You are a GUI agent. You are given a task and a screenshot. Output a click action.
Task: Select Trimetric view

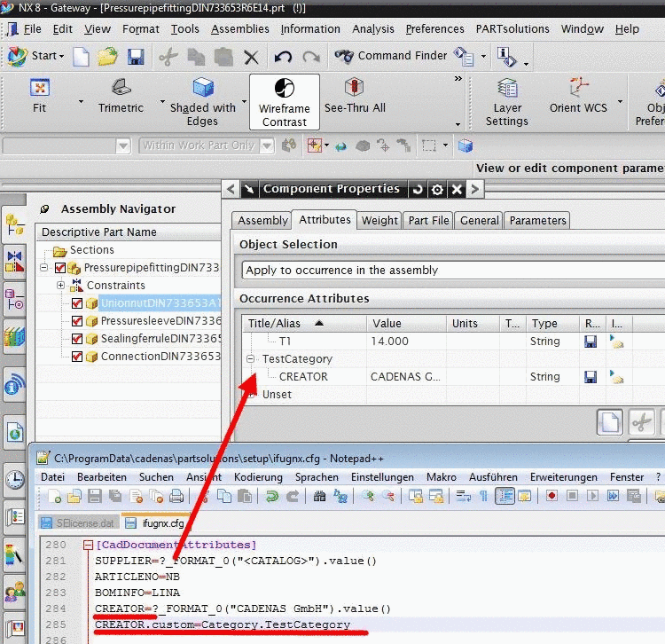(x=121, y=96)
